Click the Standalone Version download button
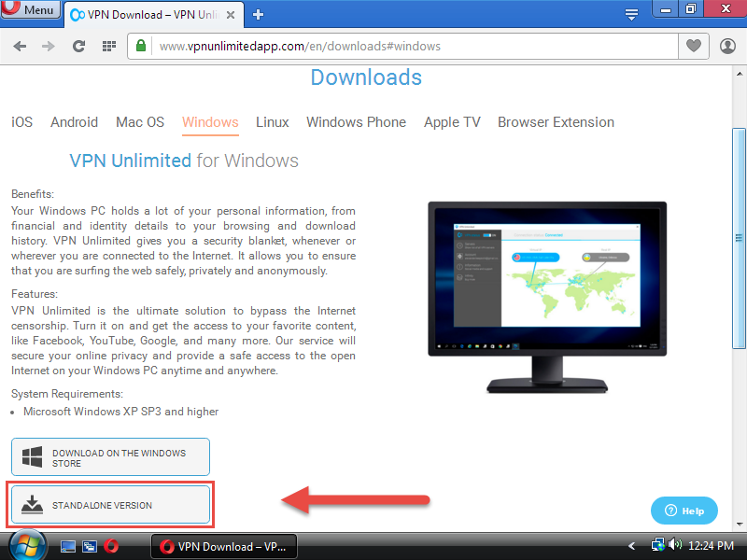The height and width of the screenshot is (560, 747). coord(110,505)
